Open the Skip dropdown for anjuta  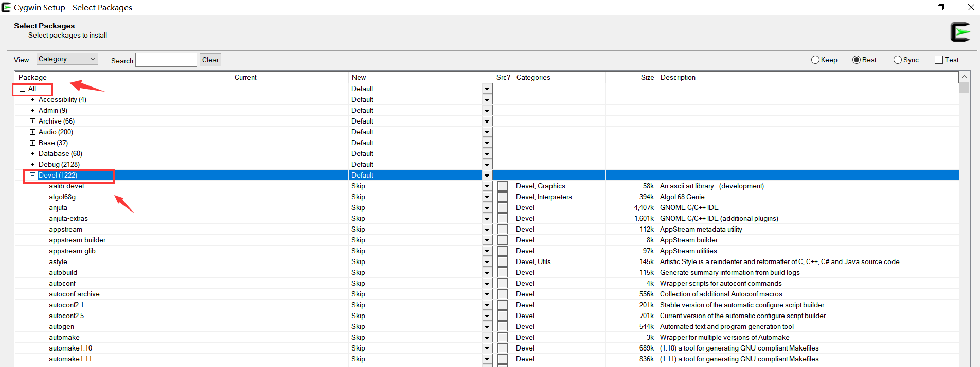coord(487,208)
